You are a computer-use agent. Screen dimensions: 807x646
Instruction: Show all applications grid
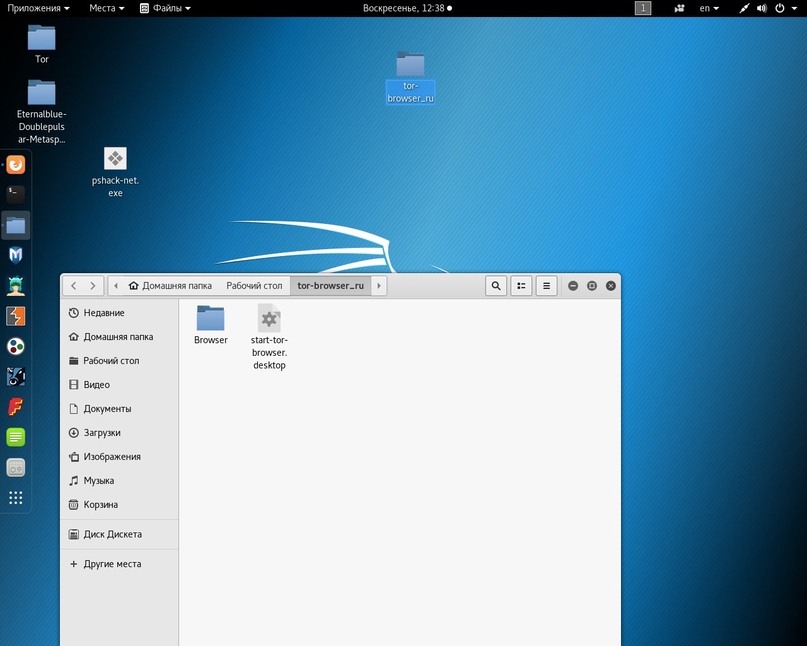[16, 498]
